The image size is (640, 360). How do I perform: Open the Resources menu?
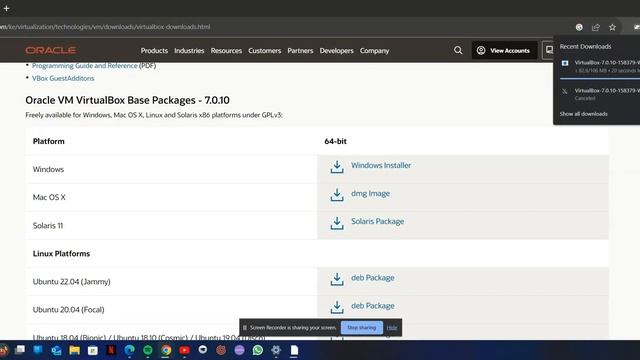pyautogui.click(x=226, y=51)
